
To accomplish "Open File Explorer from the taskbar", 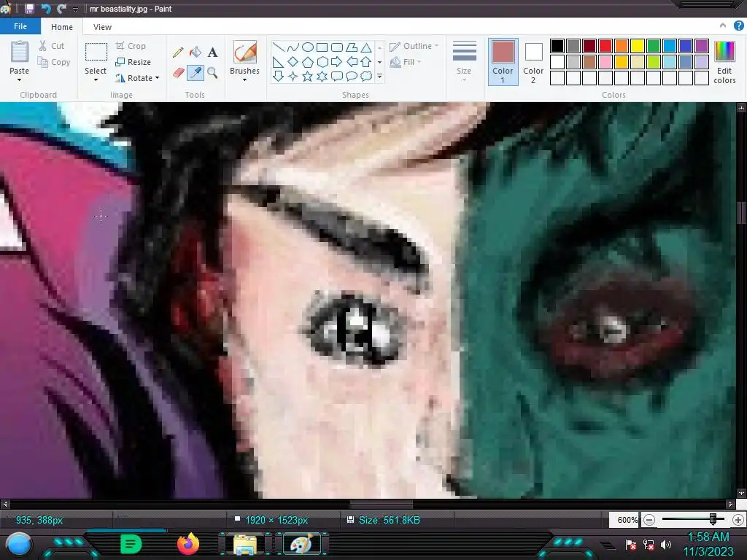I will 245,544.
